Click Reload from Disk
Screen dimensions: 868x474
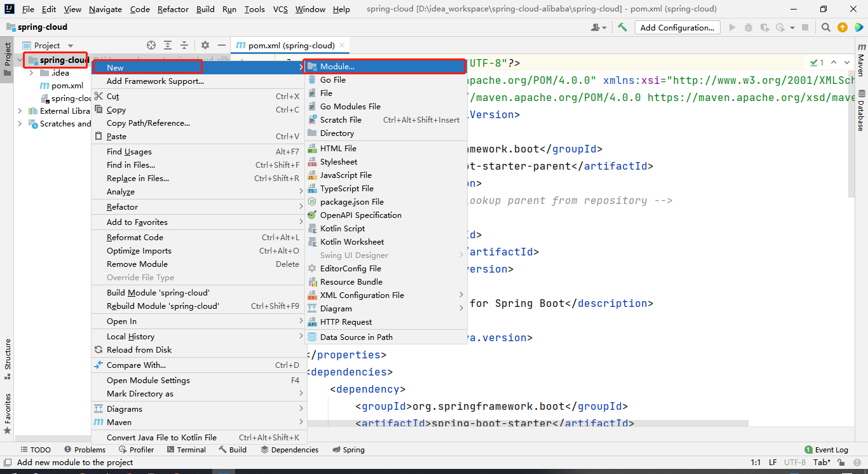pyautogui.click(x=198, y=349)
